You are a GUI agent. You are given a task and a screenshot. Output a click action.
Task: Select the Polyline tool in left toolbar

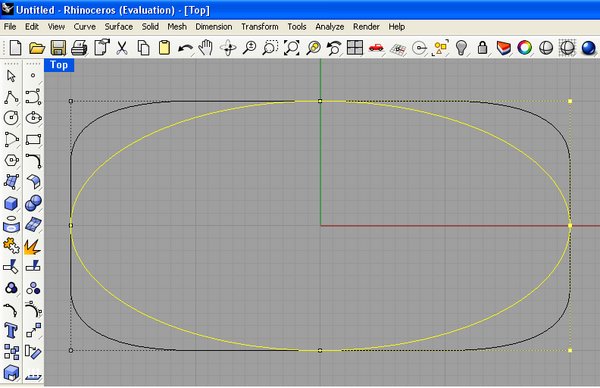pyautogui.click(x=11, y=97)
